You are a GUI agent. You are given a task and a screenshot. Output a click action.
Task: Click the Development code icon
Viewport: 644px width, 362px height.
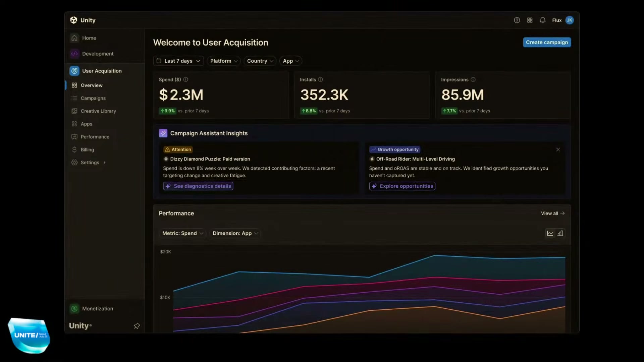point(74,54)
